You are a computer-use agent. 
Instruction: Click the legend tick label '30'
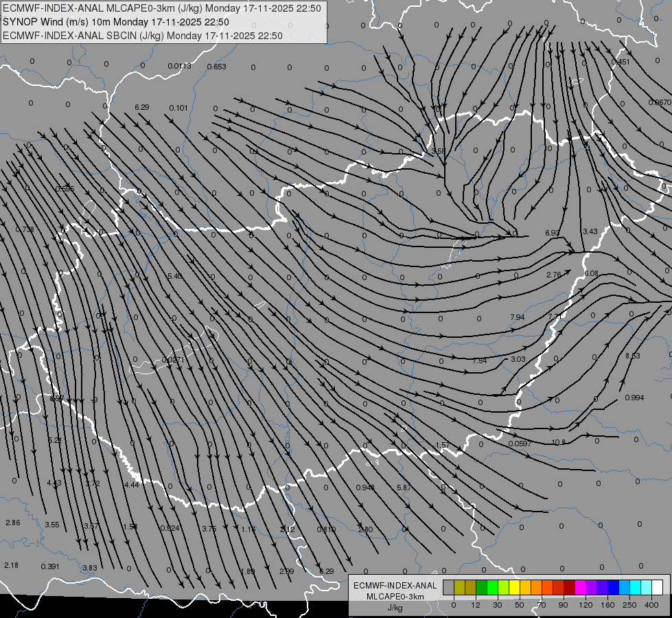click(497, 605)
